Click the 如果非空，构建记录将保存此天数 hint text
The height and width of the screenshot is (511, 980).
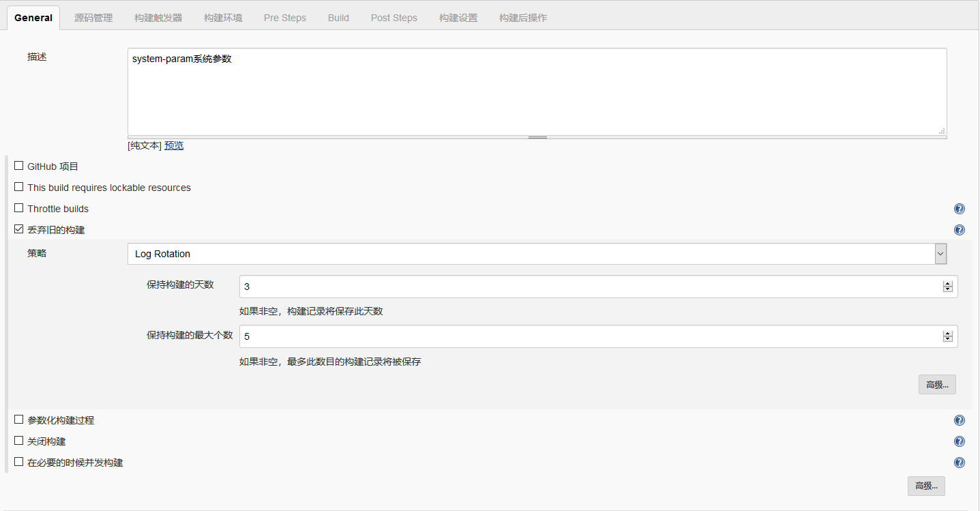coord(311,312)
